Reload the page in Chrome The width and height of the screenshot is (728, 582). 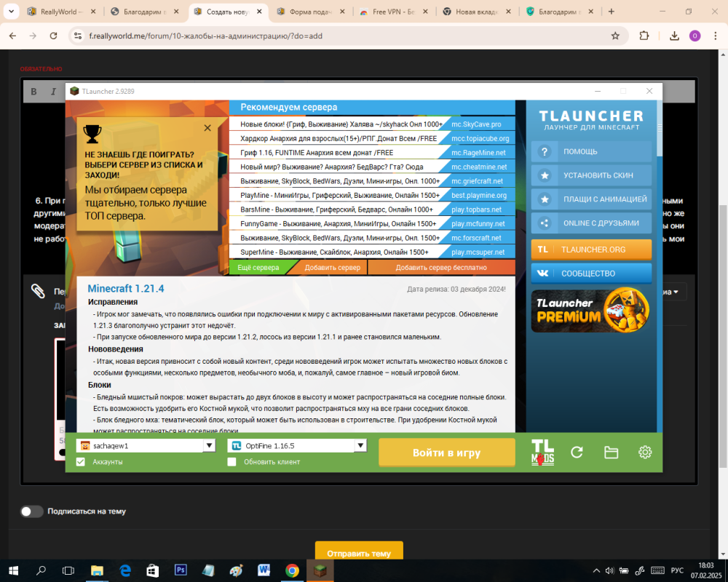click(x=53, y=36)
